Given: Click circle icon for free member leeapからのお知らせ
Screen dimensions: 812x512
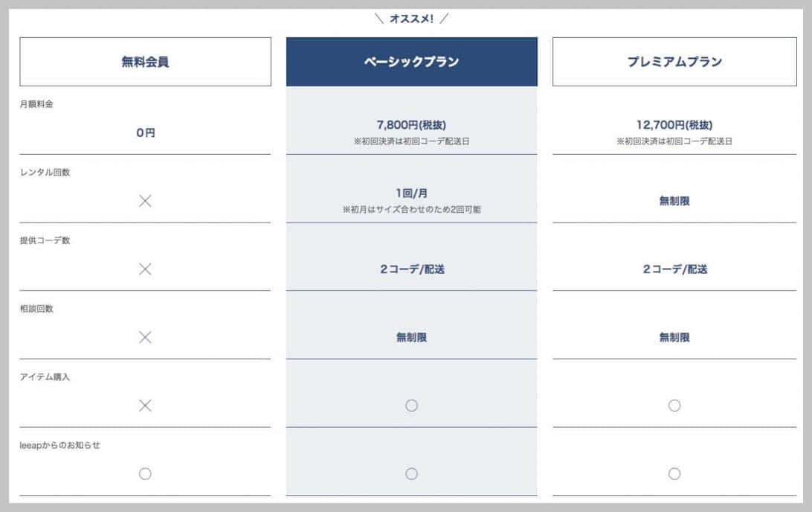Looking at the screenshot, I should coord(145,473).
